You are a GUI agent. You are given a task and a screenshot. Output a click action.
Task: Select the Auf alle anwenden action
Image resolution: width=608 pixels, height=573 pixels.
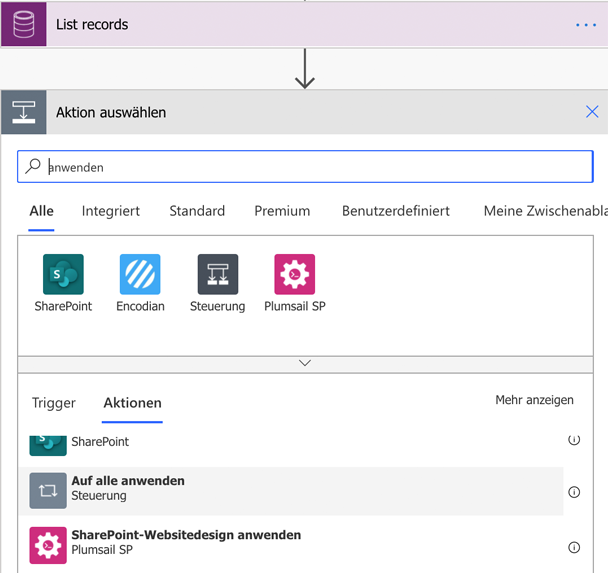coord(292,491)
